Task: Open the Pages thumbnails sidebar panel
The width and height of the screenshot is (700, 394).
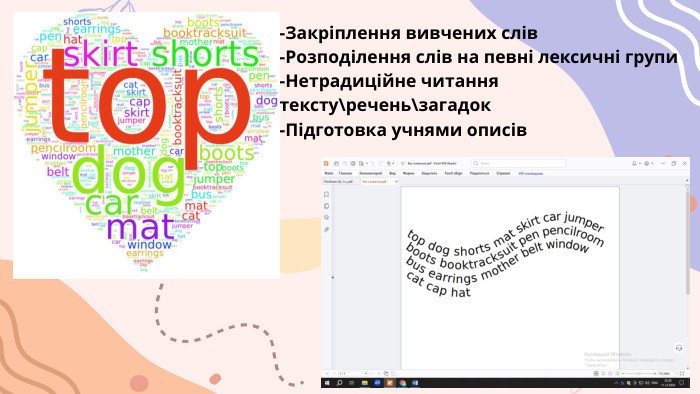Action: click(x=327, y=206)
